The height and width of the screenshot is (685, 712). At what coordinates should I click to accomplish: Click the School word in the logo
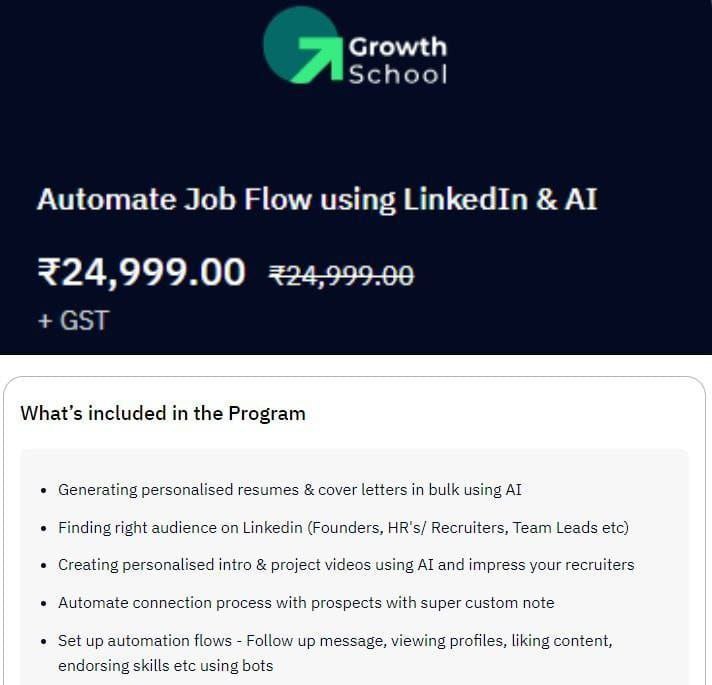click(x=398, y=74)
